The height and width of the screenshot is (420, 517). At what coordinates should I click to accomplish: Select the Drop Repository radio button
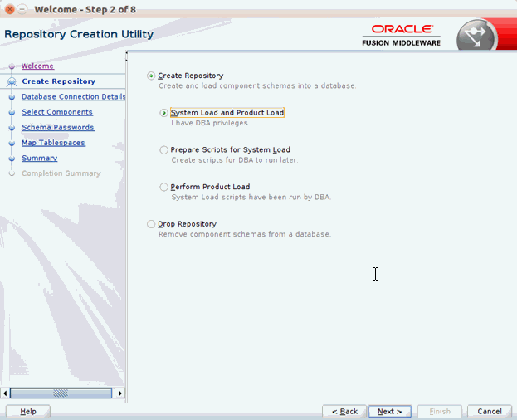point(151,224)
